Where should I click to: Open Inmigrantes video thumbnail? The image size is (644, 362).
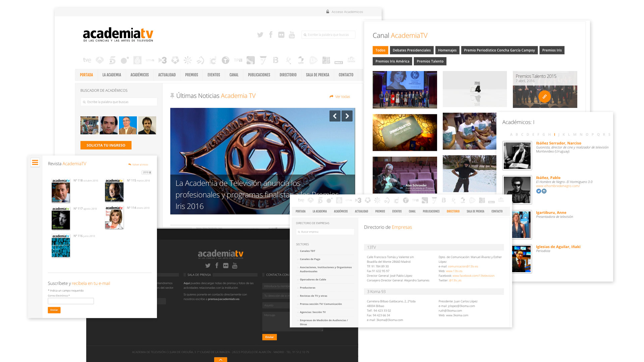(x=405, y=132)
